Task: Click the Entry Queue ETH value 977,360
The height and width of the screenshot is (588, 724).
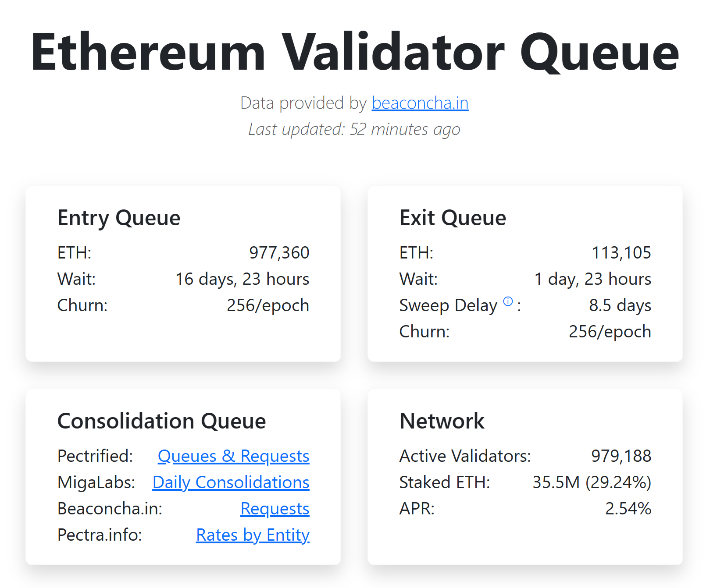Action: (x=279, y=252)
